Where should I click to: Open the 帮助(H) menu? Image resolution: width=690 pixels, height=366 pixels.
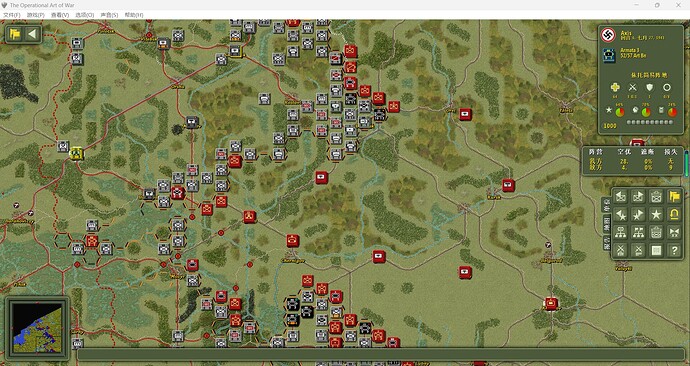point(134,15)
